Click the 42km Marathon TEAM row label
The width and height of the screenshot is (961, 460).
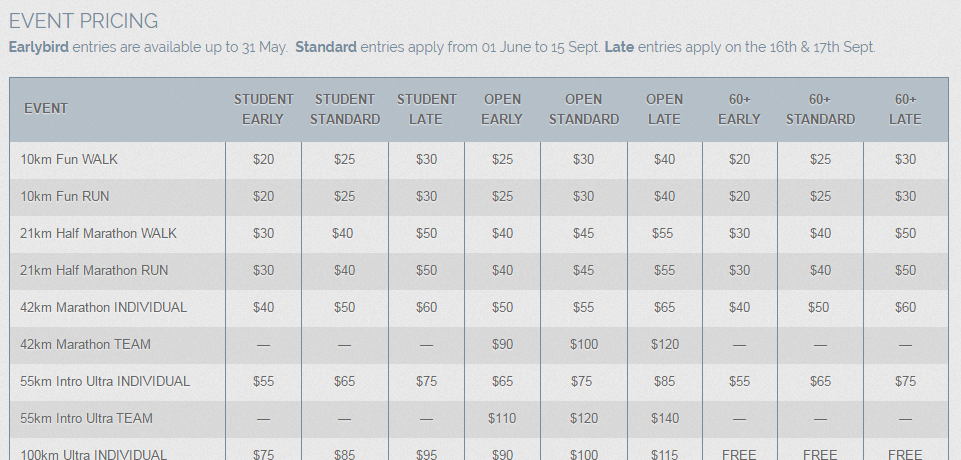pyautogui.click(x=85, y=344)
